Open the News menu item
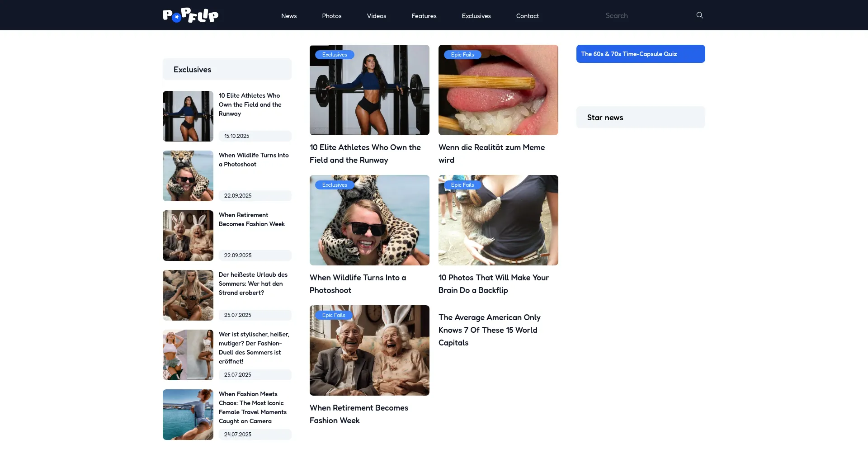This screenshot has height=449, width=868. coord(289,16)
